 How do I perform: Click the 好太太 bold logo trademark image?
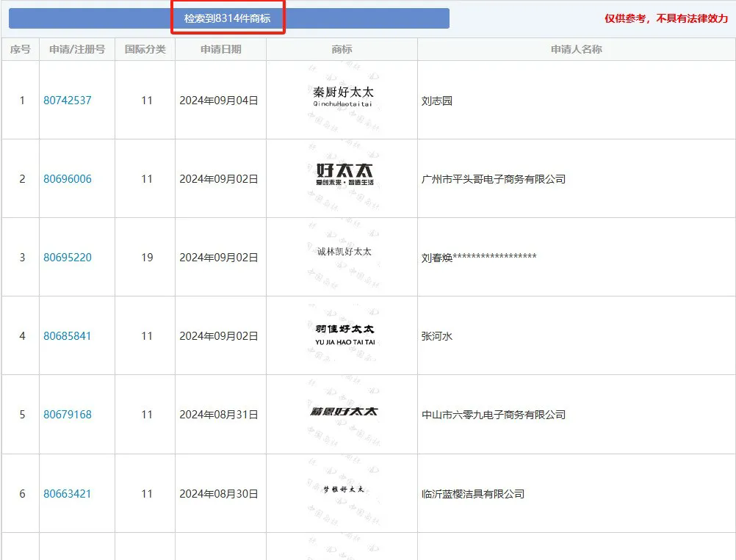(x=344, y=175)
